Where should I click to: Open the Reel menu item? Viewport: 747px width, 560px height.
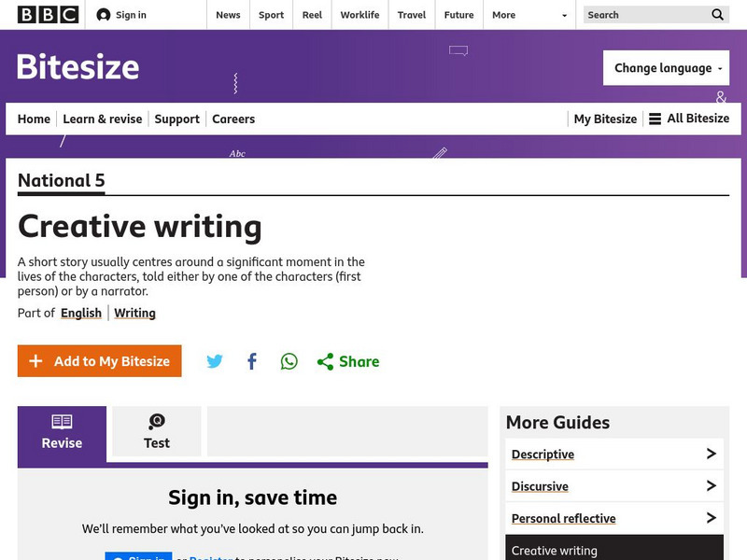tap(312, 15)
